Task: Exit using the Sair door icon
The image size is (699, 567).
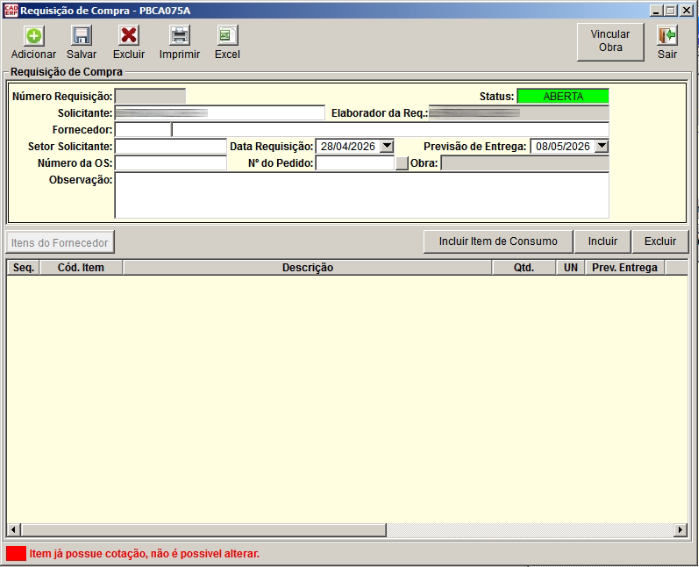Action: [667, 36]
